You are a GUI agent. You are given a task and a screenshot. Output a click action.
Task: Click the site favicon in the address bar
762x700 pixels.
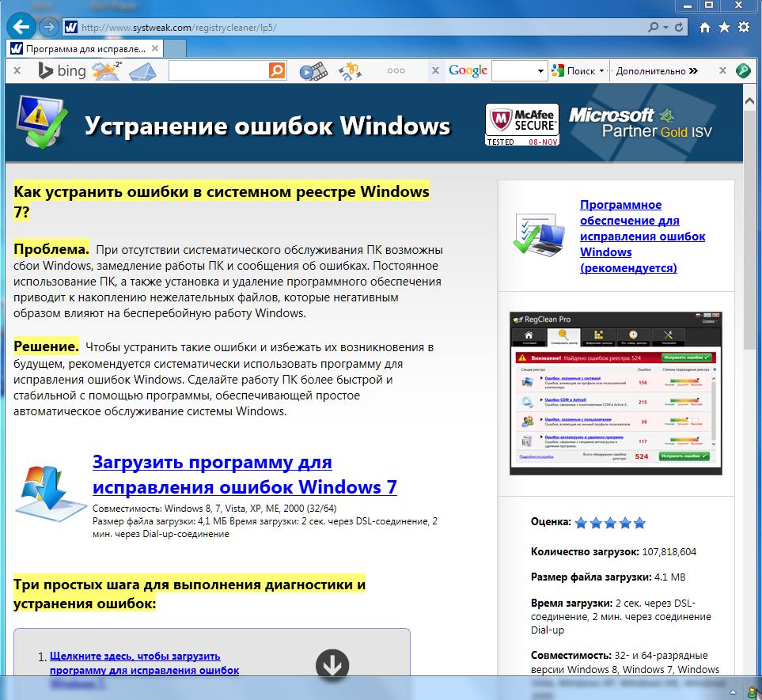(x=70, y=27)
